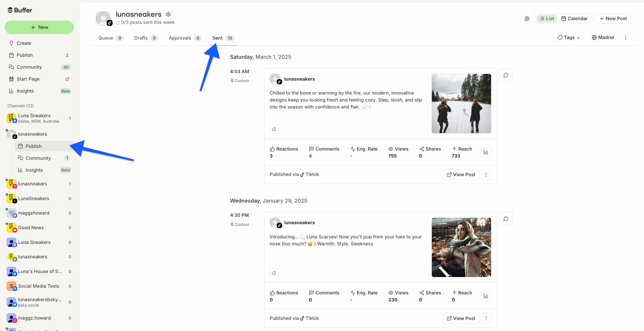Switch to the Queue tab
The image size is (644, 331).
click(x=111, y=38)
